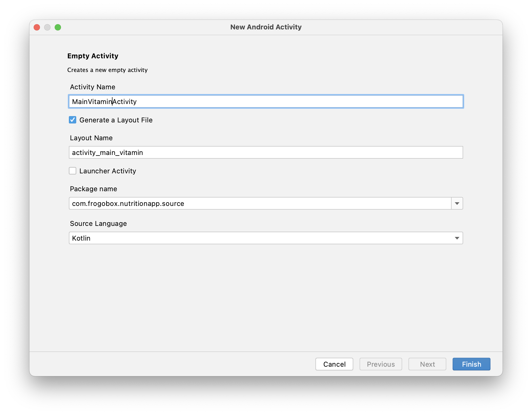Click the 'Launcher Activity' label text

pyautogui.click(x=108, y=171)
